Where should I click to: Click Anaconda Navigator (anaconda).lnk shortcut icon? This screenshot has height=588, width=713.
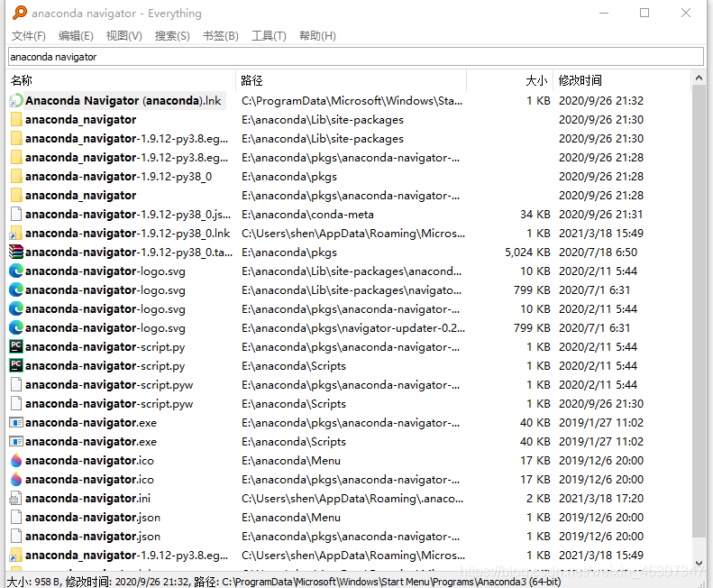pos(16,101)
